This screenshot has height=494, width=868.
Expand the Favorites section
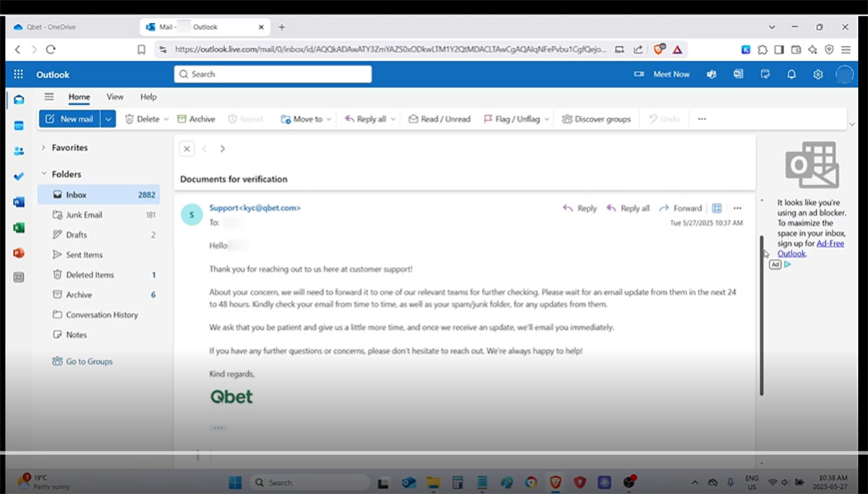tap(44, 148)
